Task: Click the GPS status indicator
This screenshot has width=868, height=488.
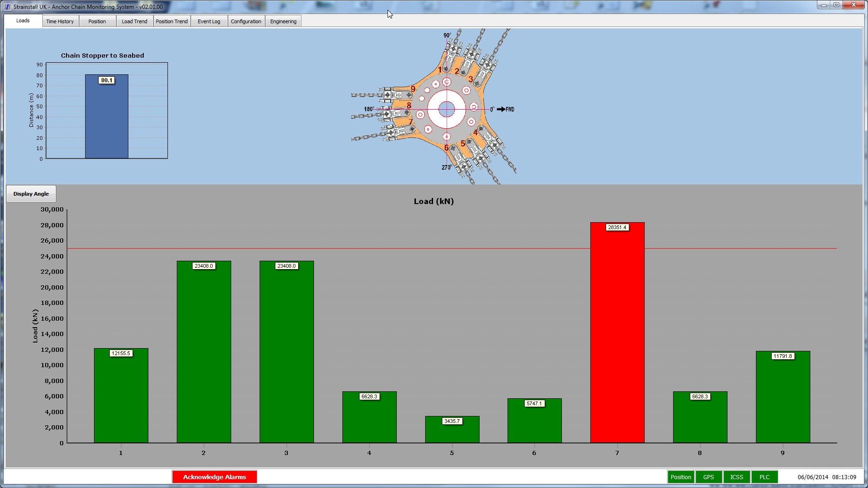Action: 708,477
